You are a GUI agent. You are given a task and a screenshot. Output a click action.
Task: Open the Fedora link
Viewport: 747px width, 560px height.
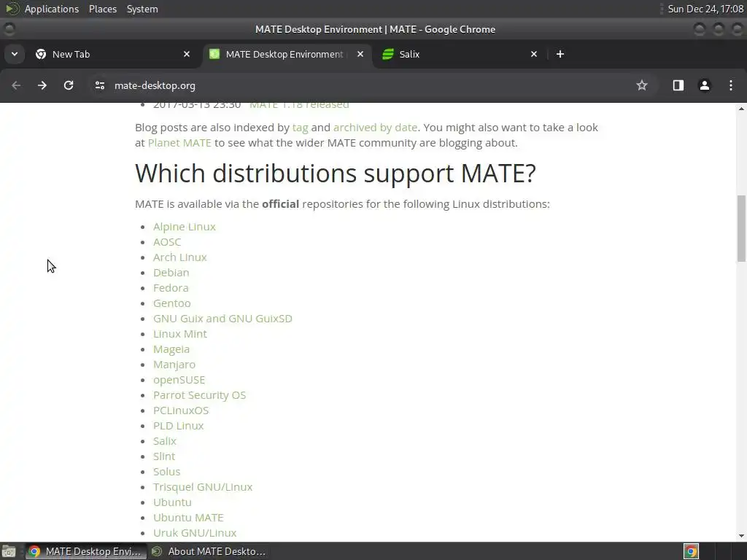[171, 287]
